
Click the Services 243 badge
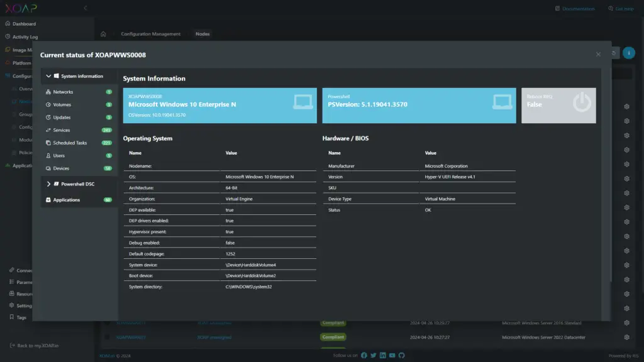(x=107, y=130)
